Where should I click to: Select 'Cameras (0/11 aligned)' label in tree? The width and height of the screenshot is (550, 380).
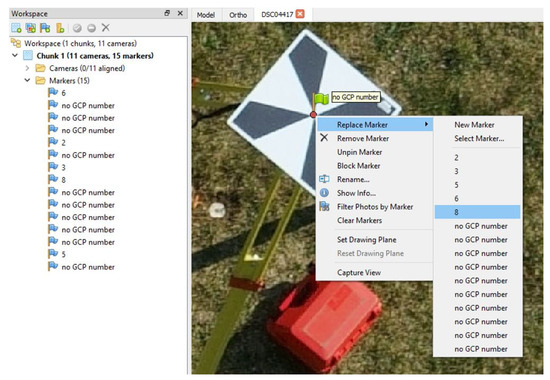click(87, 68)
